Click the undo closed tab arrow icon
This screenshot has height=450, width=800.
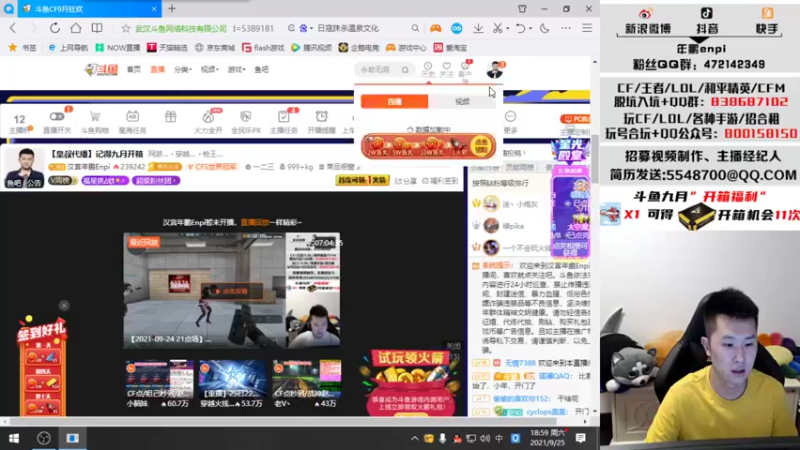point(520,28)
